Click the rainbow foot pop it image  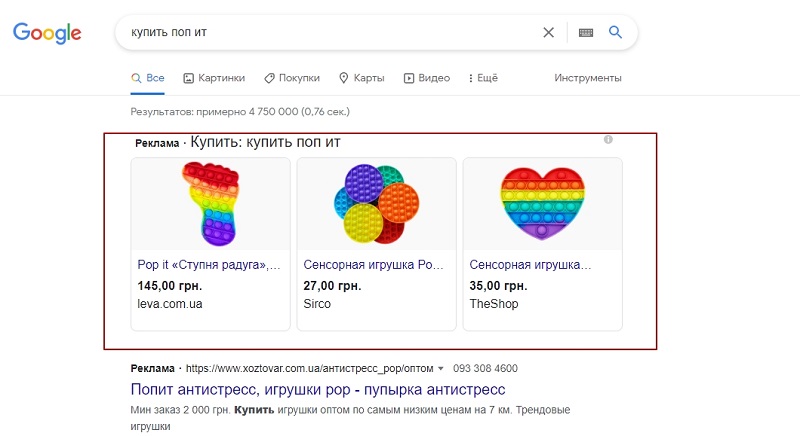tap(211, 204)
